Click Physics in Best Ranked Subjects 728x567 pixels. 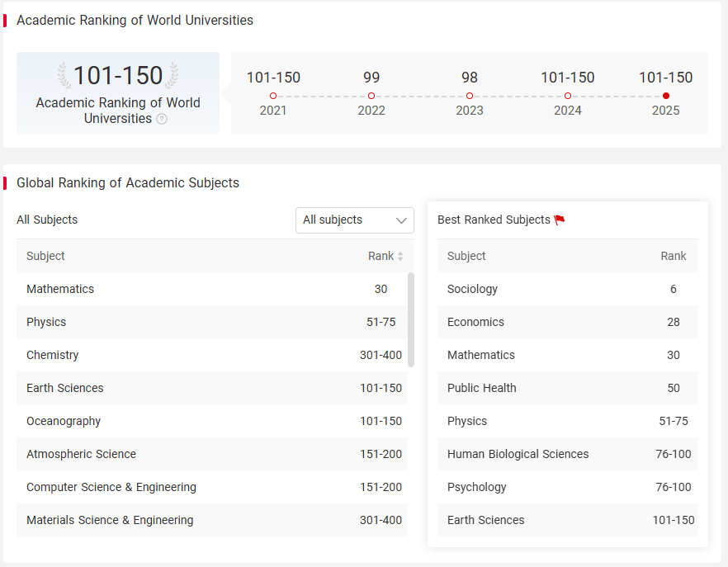tap(467, 421)
